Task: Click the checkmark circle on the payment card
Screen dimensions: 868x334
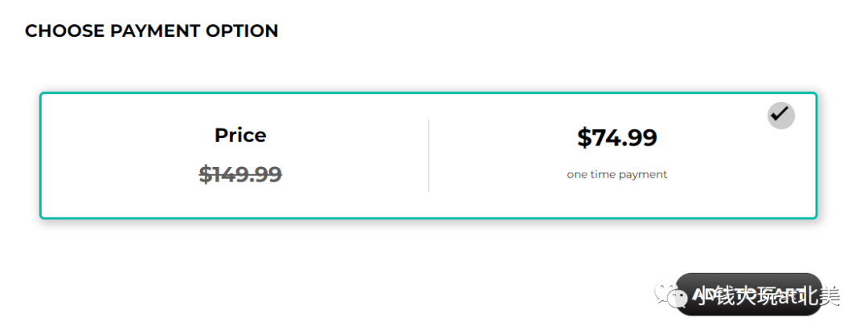Action: [780, 116]
